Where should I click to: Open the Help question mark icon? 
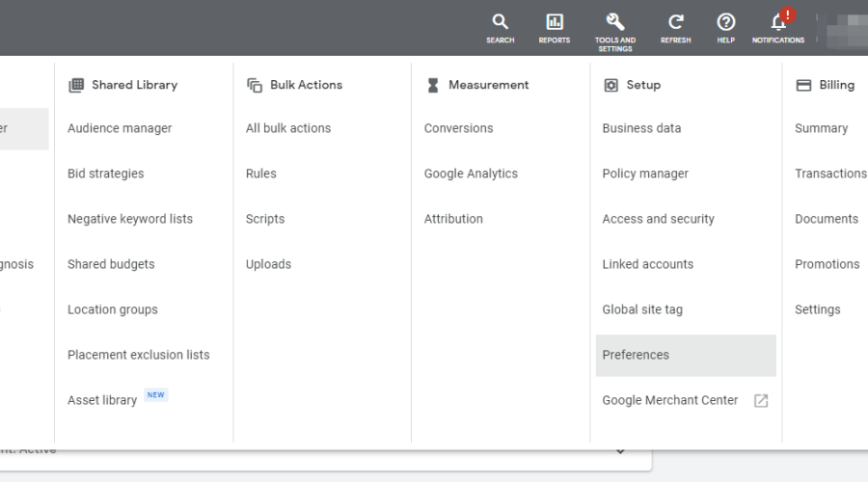(x=726, y=22)
